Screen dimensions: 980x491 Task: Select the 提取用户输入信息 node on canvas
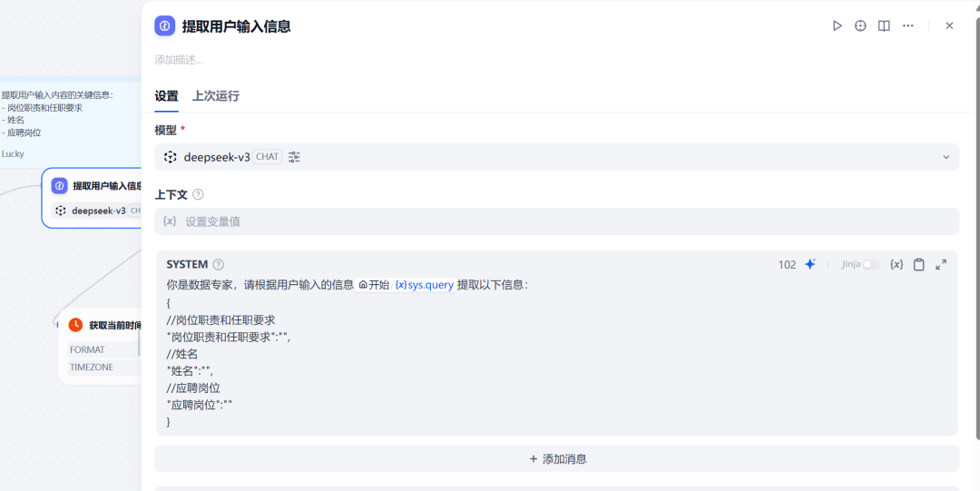point(93,198)
